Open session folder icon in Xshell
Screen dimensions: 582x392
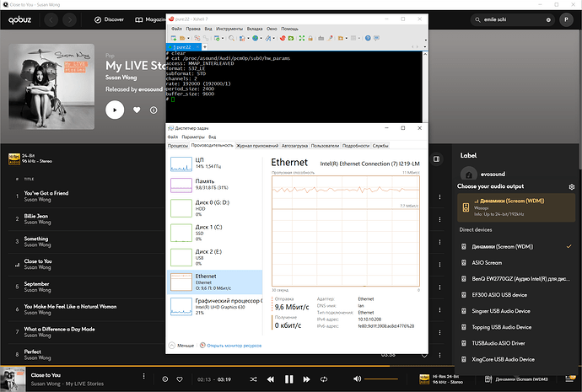coord(182,38)
